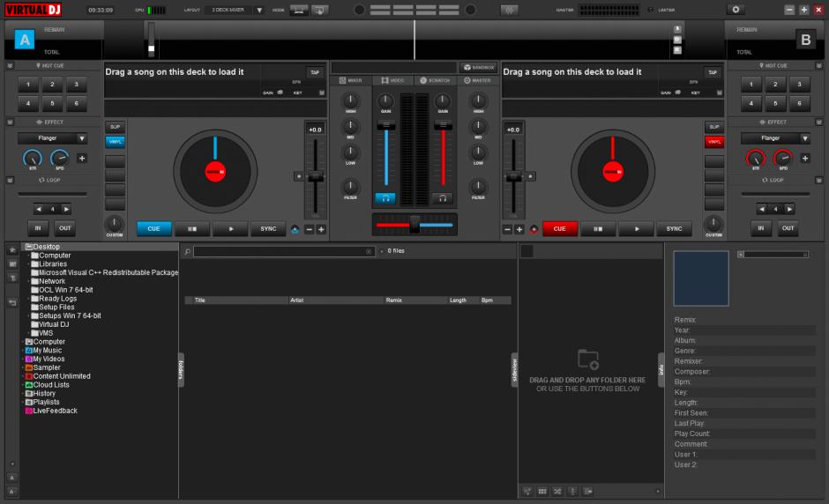Screen dimensions: 829x504
Task: Select deck A indicator
Action: pyautogui.click(x=25, y=40)
